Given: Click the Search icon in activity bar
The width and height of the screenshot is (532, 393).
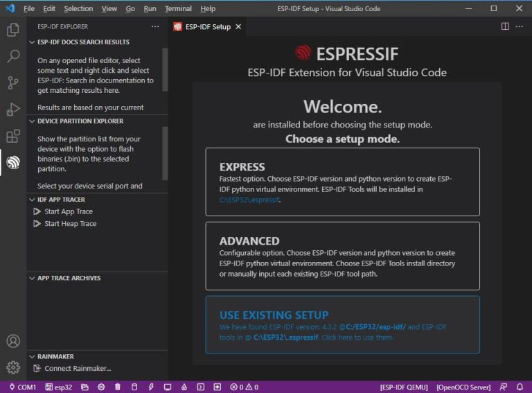Looking at the screenshot, I should point(13,57).
